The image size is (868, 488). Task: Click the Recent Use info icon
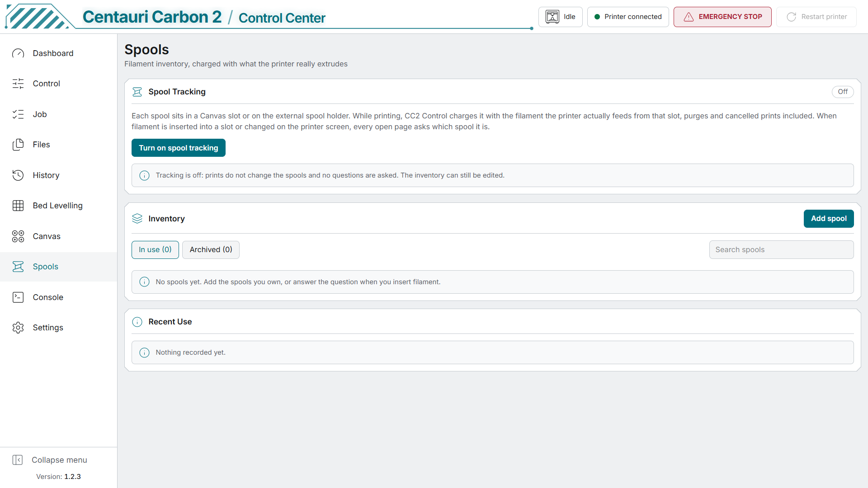[137, 322]
